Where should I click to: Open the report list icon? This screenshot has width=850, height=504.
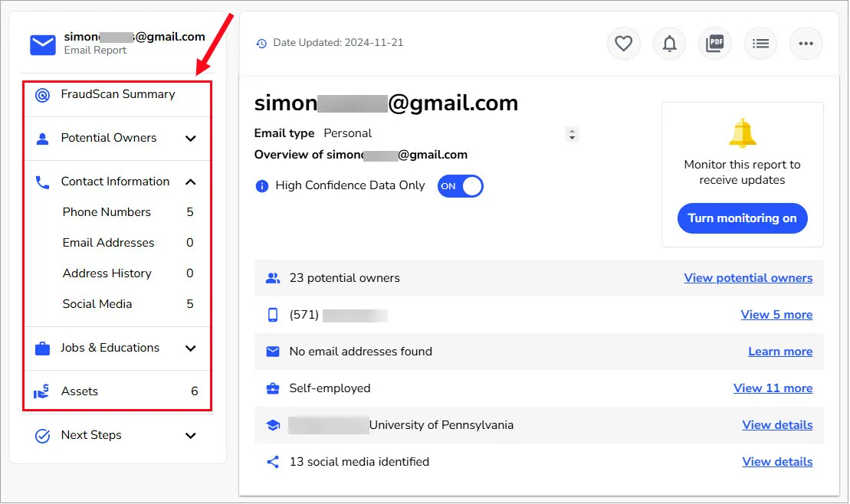[760, 44]
